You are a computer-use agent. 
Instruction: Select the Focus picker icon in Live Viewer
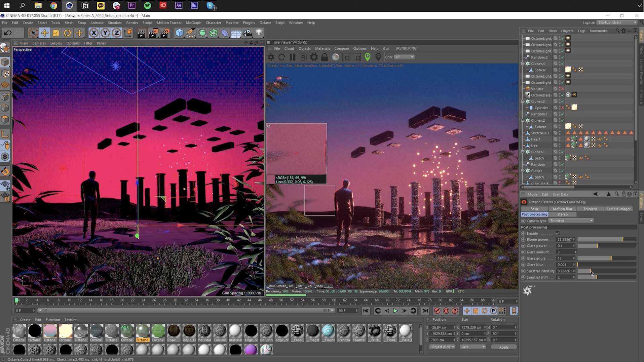pos(367,56)
